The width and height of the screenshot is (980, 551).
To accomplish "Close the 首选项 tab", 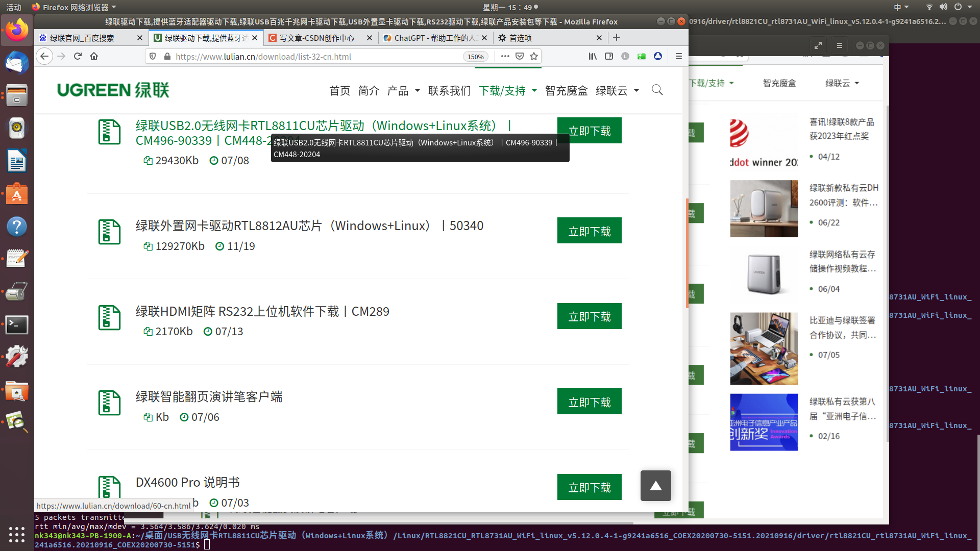I will coord(599,38).
